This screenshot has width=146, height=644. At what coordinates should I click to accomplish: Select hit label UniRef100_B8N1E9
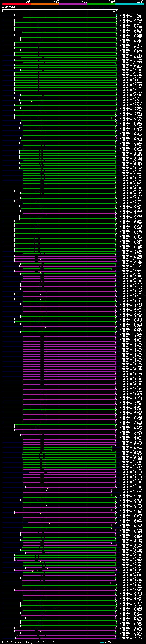(x=131, y=532)
